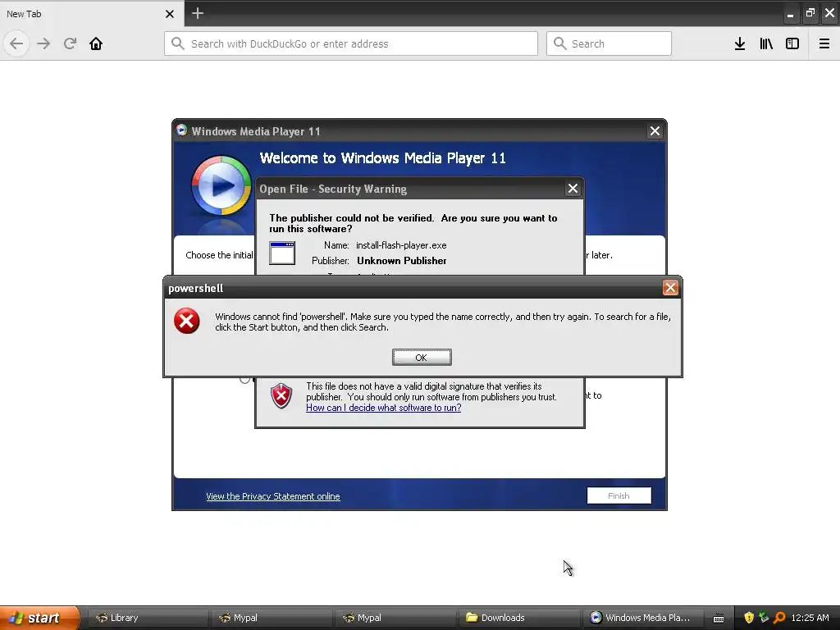This screenshot has width=840, height=630.
Task: Switch to Windows Media Player taskbar item
Action: coord(641,618)
